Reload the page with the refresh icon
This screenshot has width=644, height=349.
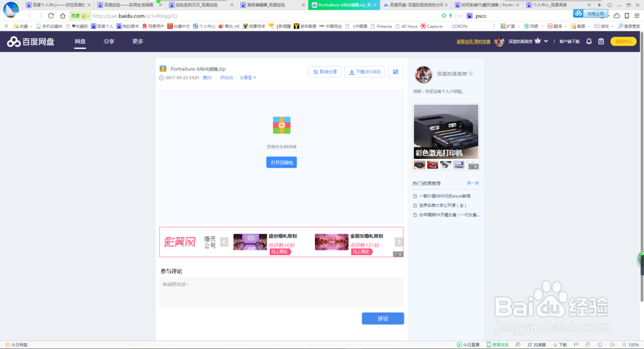tap(51, 15)
